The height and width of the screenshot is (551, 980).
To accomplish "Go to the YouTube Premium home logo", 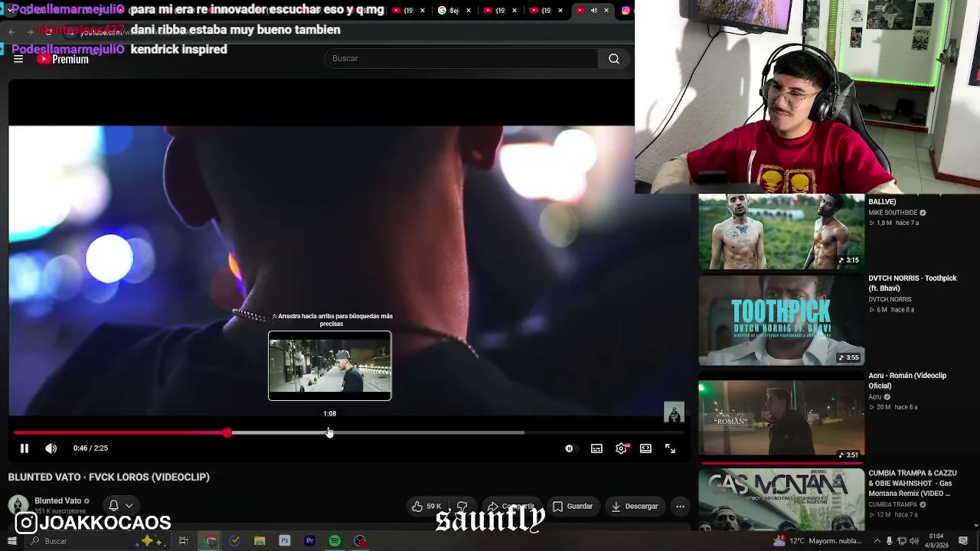I will click(63, 59).
